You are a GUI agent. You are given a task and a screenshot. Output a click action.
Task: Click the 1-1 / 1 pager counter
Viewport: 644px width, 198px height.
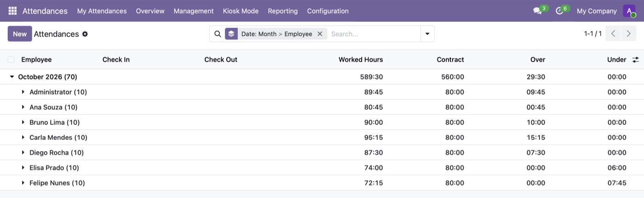[x=593, y=34]
